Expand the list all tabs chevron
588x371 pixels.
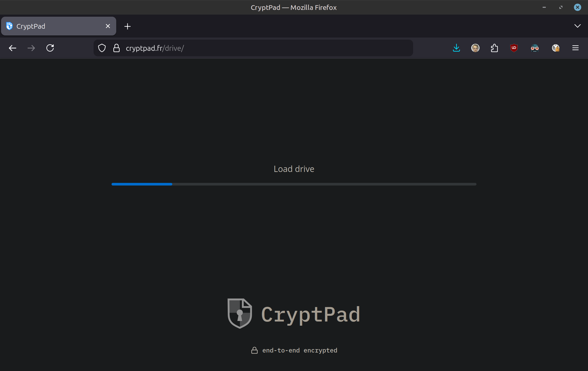tap(577, 26)
